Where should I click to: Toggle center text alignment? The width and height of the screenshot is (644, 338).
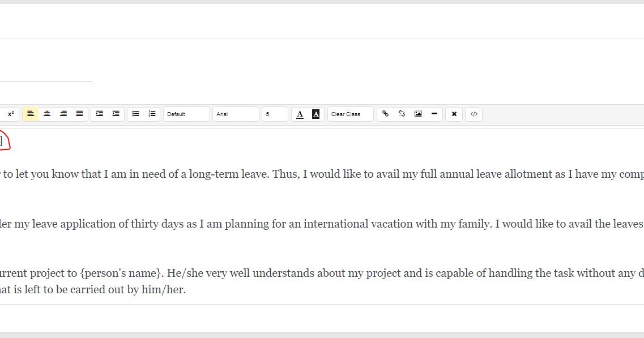click(47, 114)
